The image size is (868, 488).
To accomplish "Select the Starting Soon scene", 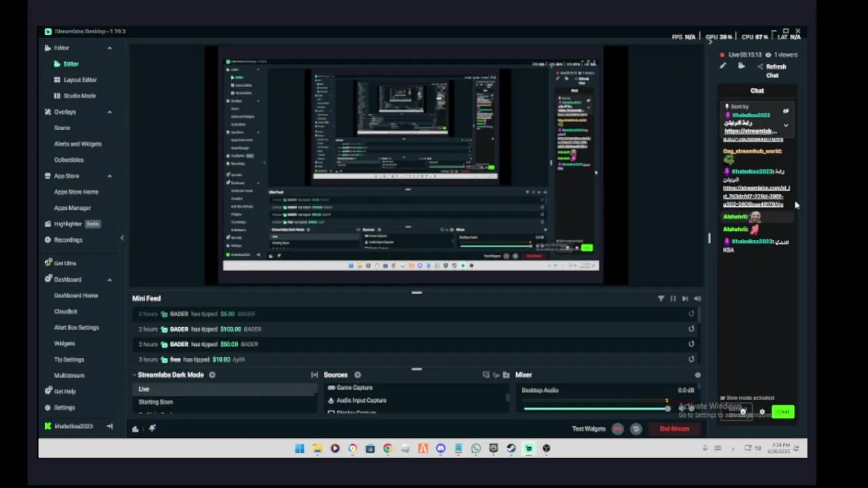I will tap(224, 402).
